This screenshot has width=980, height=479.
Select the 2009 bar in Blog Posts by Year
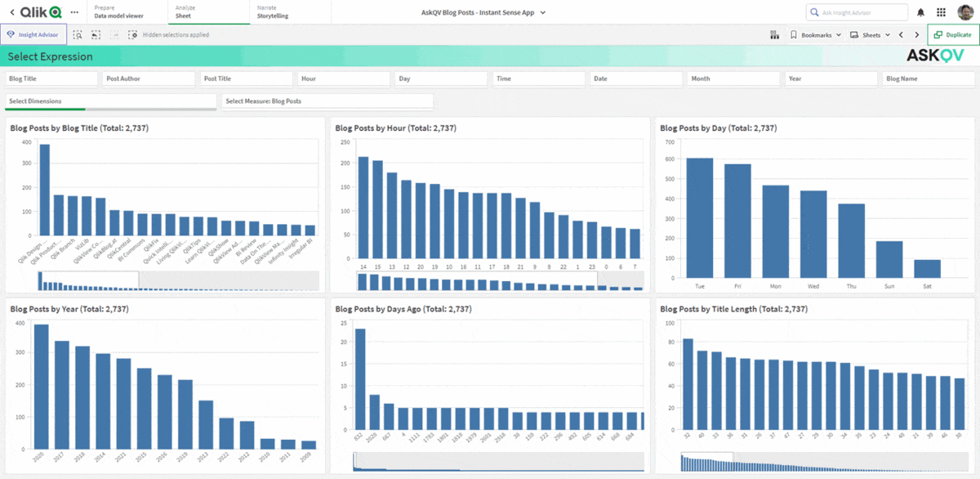pos(308,445)
